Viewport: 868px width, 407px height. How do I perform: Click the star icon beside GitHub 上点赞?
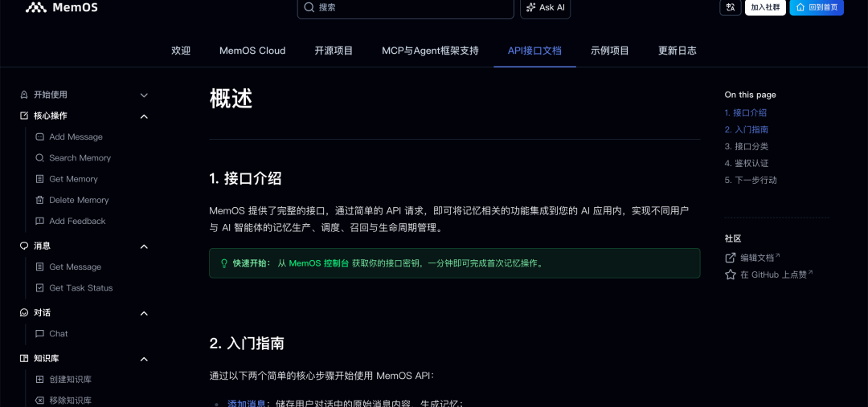(x=730, y=275)
